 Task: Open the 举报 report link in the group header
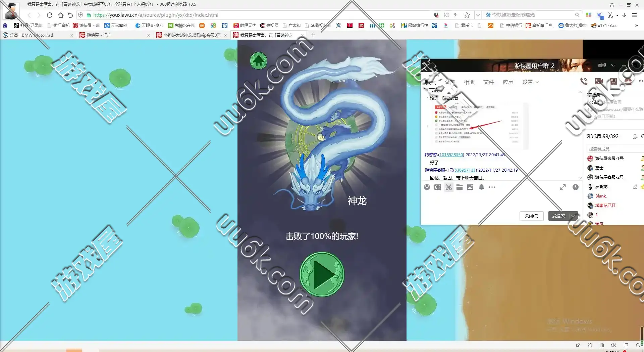(602, 65)
